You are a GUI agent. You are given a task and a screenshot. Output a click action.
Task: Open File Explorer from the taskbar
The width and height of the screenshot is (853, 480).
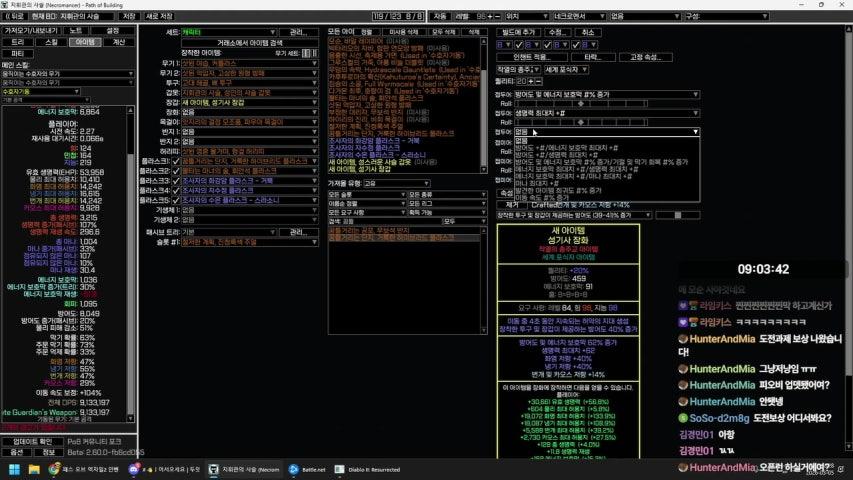coord(34,468)
